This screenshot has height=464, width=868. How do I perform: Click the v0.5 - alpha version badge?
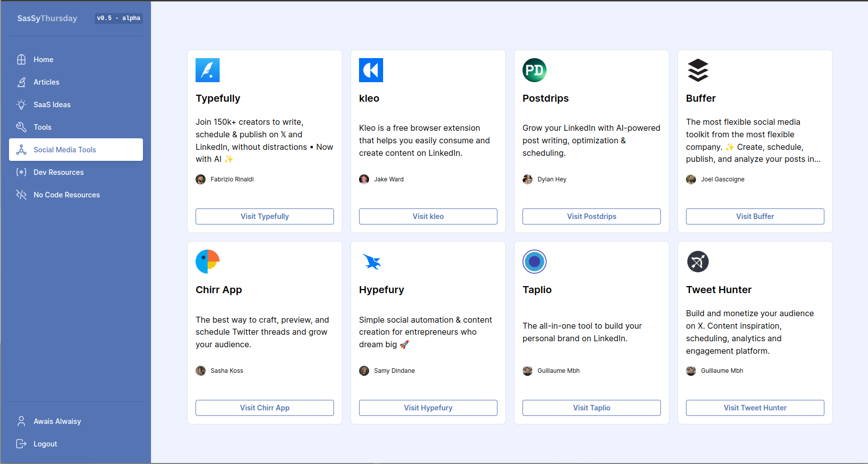(x=119, y=19)
